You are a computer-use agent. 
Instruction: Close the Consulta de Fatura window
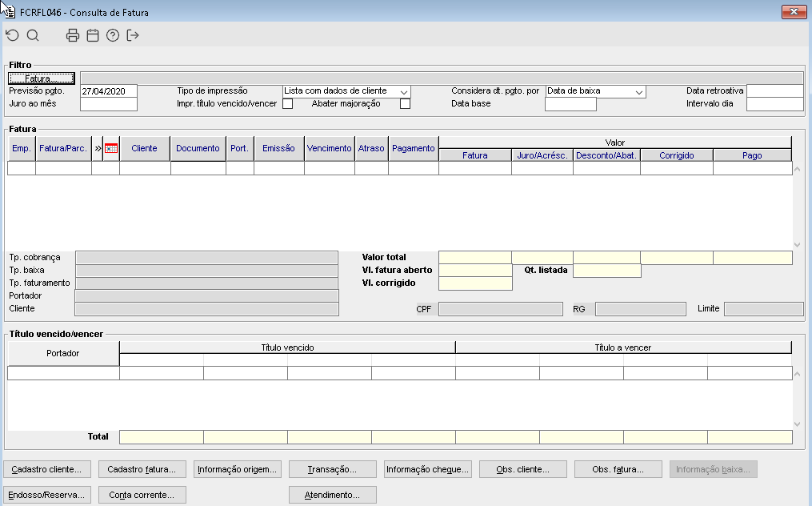[794, 11]
